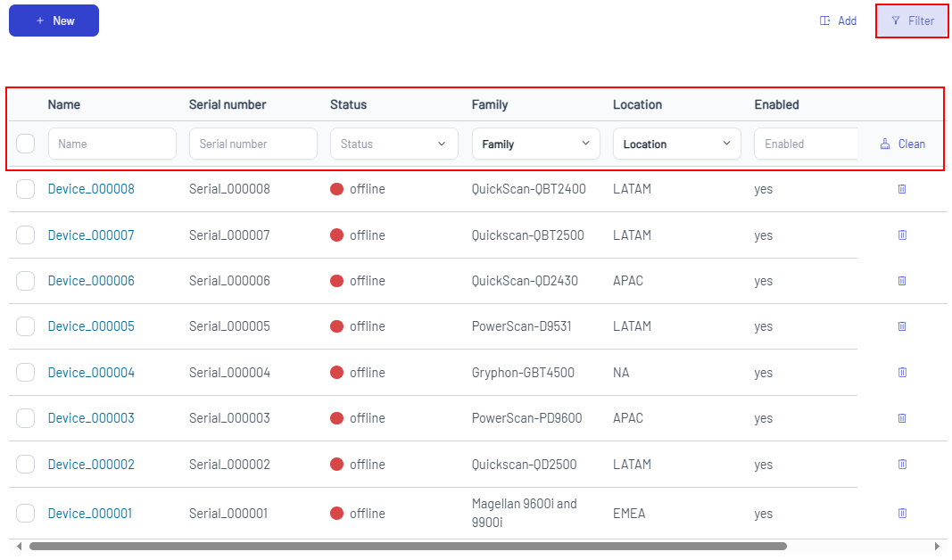
Task: Remove Device_000006 via trash icon
Action: coord(901,281)
